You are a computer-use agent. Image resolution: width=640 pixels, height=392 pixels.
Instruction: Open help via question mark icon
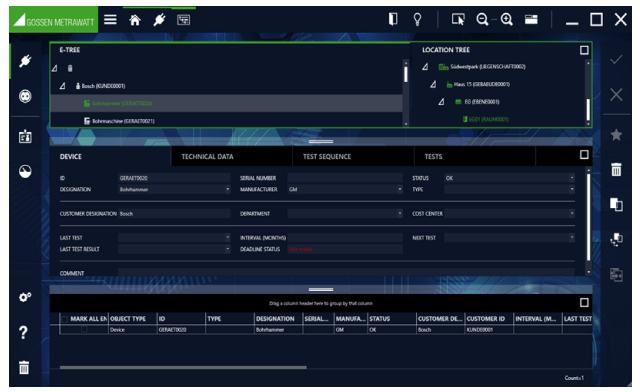pyautogui.click(x=24, y=332)
